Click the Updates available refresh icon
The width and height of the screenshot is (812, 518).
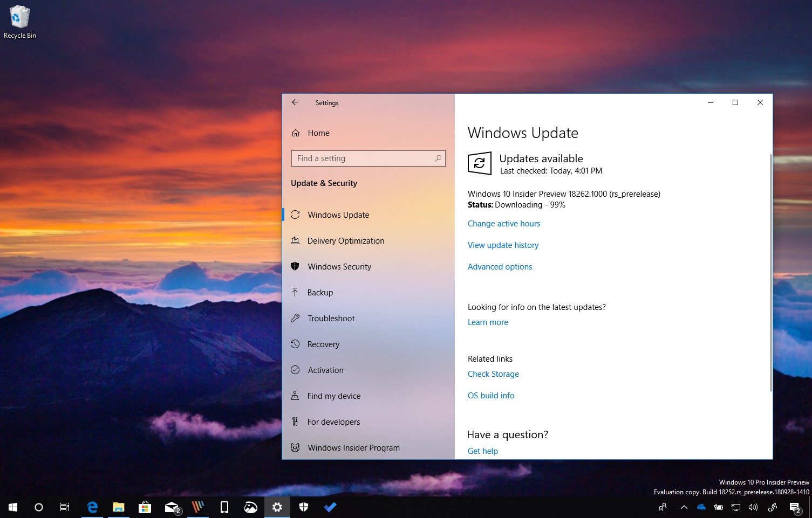(x=479, y=163)
